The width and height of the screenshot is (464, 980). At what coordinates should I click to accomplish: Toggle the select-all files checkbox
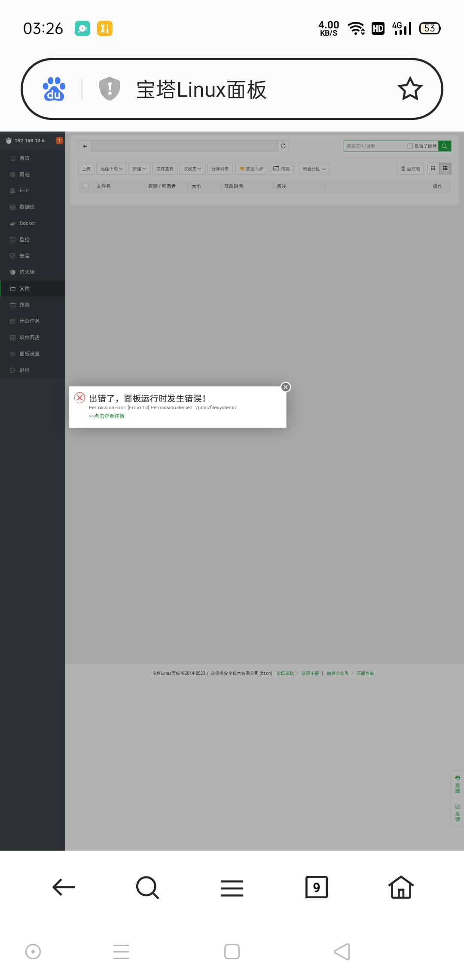85,186
